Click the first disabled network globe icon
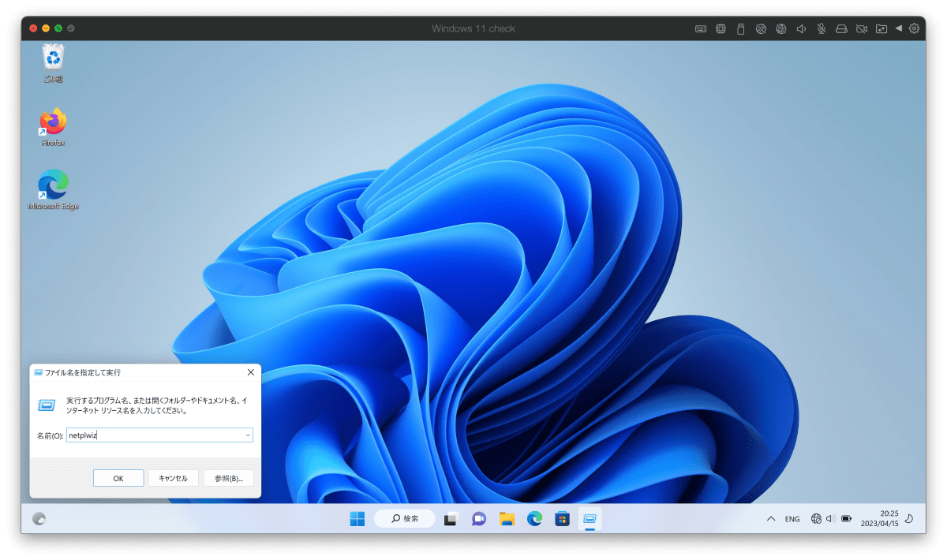Viewport: 947px width, 560px height. point(761,28)
